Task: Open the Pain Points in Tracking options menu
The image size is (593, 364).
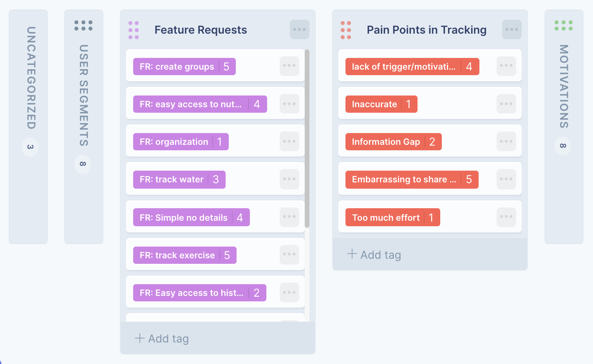Action: click(512, 29)
